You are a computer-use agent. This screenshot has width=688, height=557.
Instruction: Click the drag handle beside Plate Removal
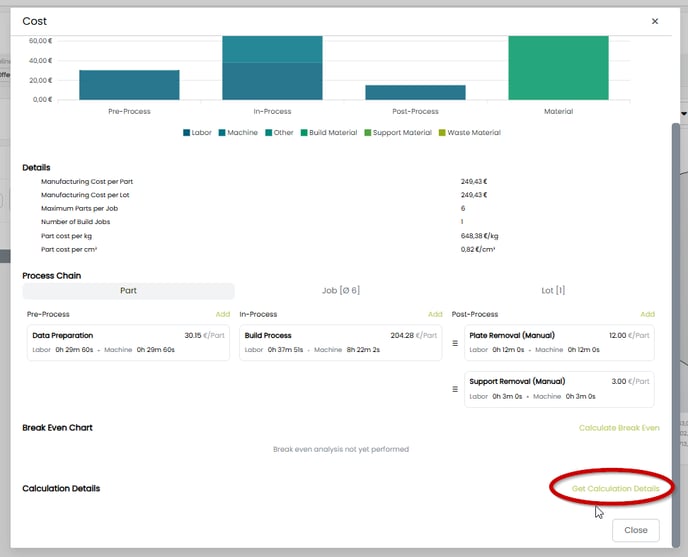pos(456,342)
